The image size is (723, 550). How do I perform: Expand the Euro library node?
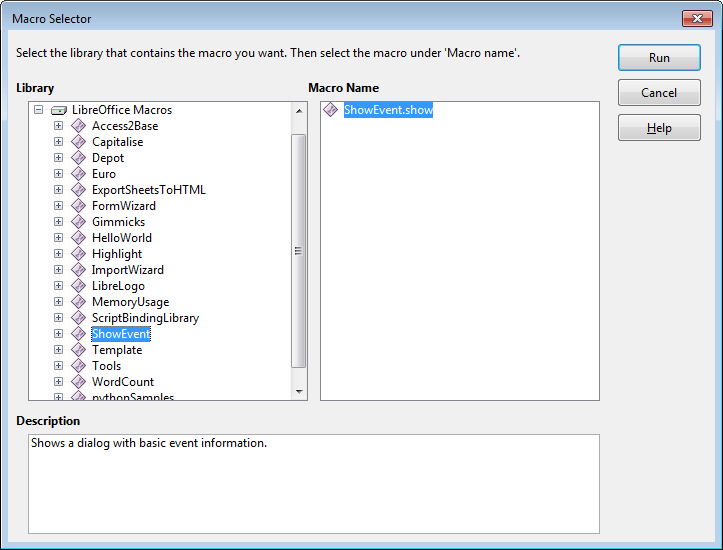click(x=58, y=173)
